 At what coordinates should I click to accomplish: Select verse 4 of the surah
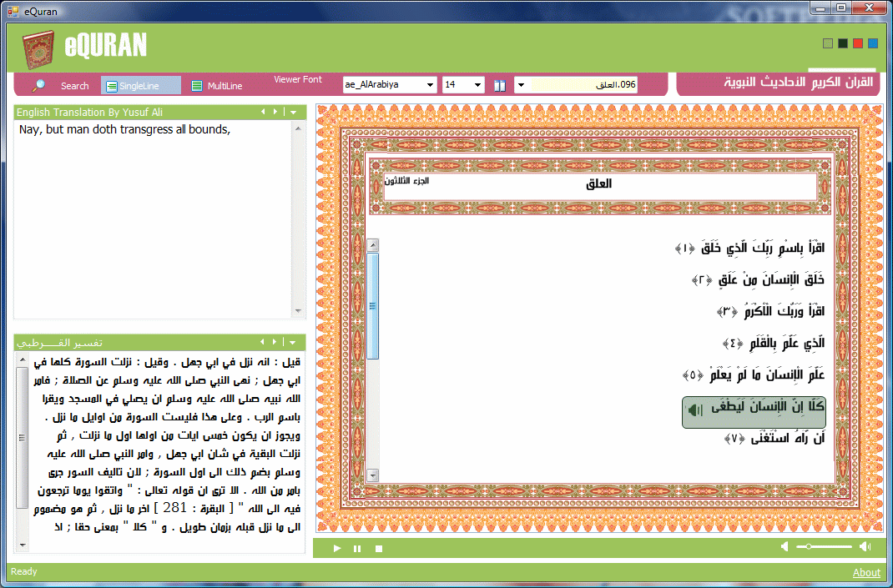click(x=774, y=344)
